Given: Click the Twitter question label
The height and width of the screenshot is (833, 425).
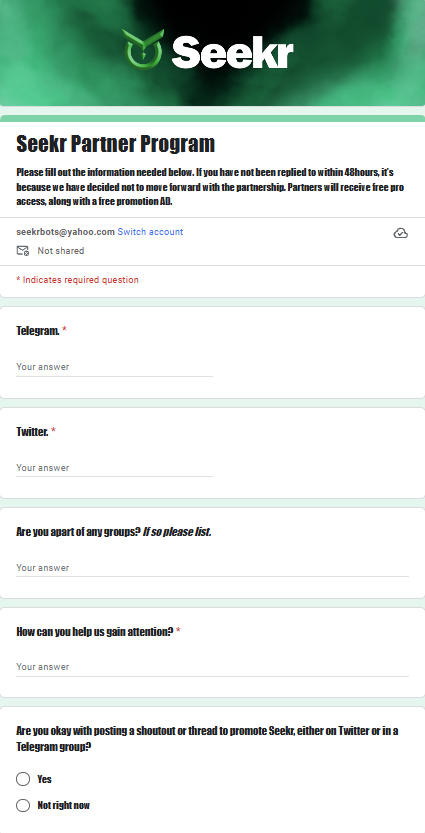Looking at the screenshot, I should pos(32,431).
